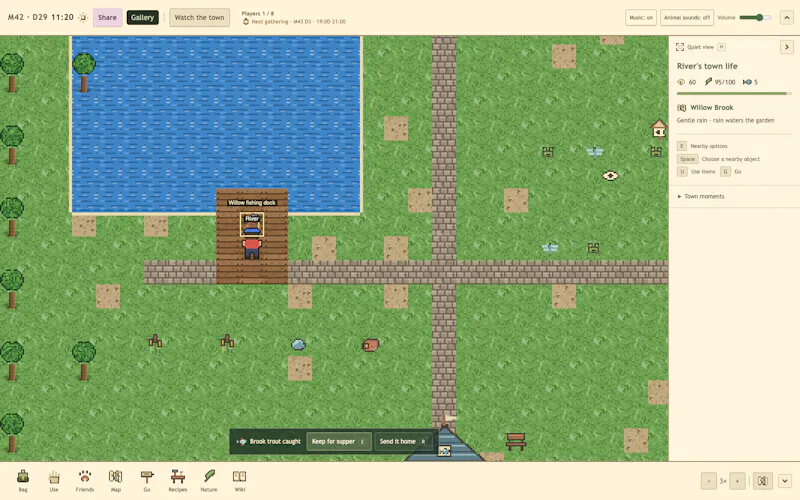Zoom out with the minus button
800x500 pixels.
(x=709, y=481)
